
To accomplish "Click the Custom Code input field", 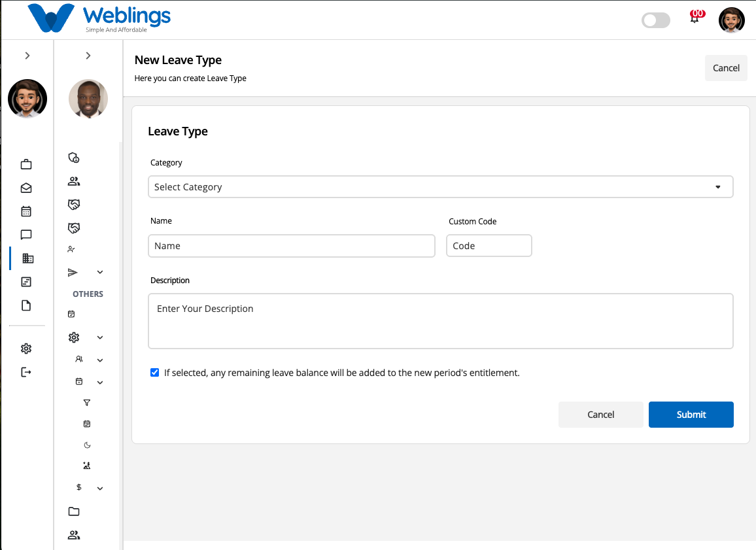I will 489,246.
